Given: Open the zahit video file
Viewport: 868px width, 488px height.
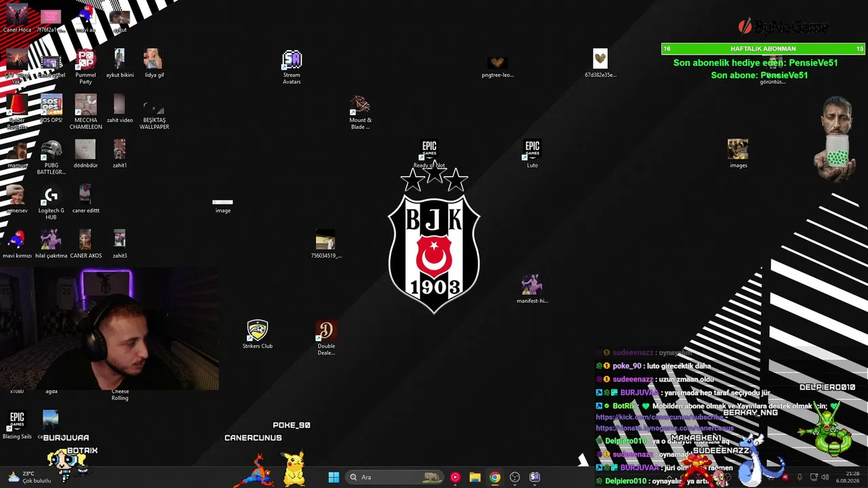Looking at the screenshot, I should click(119, 109).
